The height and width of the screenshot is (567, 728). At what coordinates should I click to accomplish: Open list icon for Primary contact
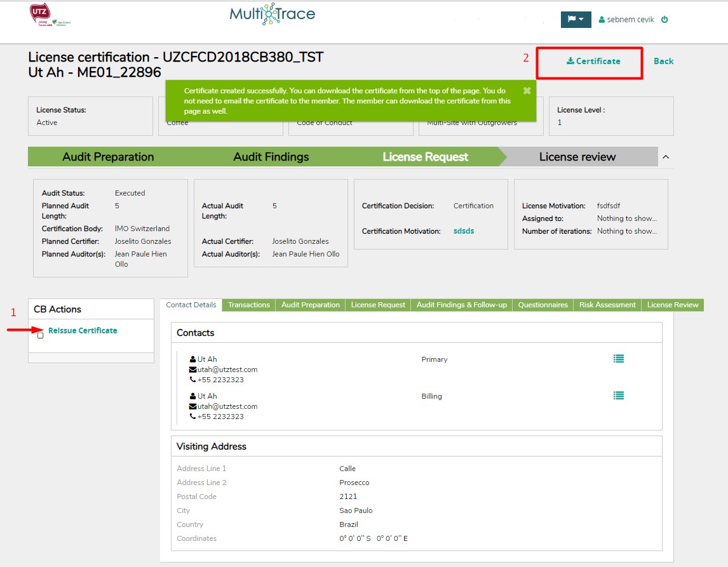click(618, 359)
